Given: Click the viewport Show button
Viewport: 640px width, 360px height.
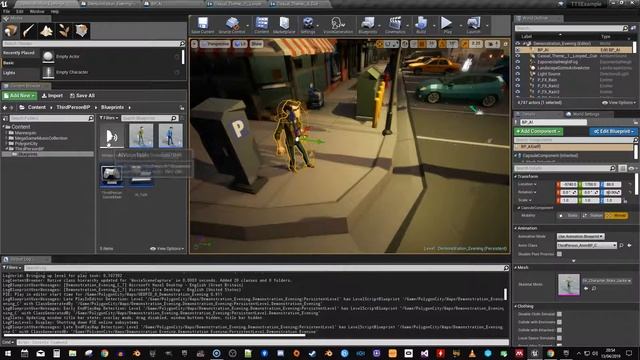Looking at the screenshot, I should pyautogui.click(x=256, y=44).
